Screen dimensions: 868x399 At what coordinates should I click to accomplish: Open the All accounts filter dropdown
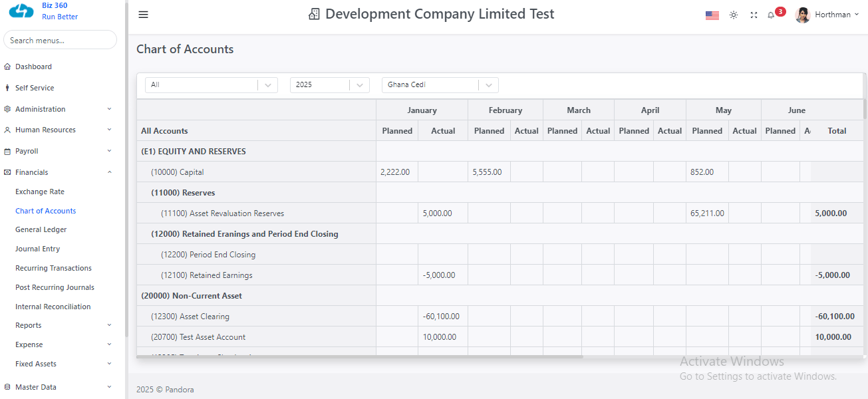(212, 85)
